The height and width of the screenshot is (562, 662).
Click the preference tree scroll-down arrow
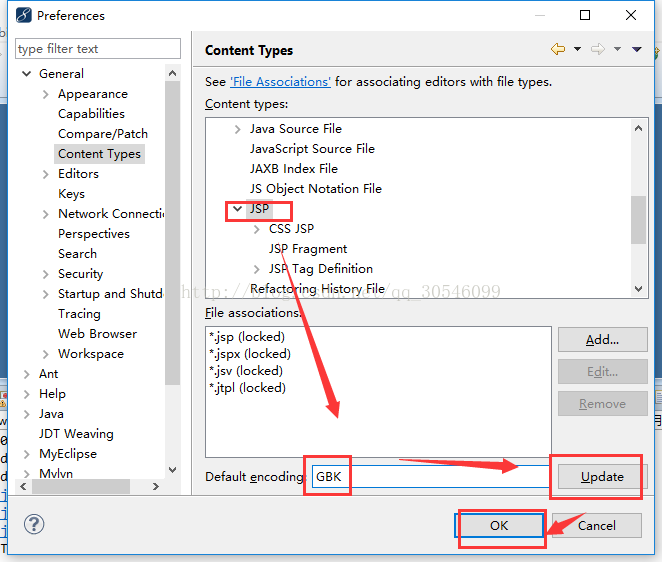172,470
